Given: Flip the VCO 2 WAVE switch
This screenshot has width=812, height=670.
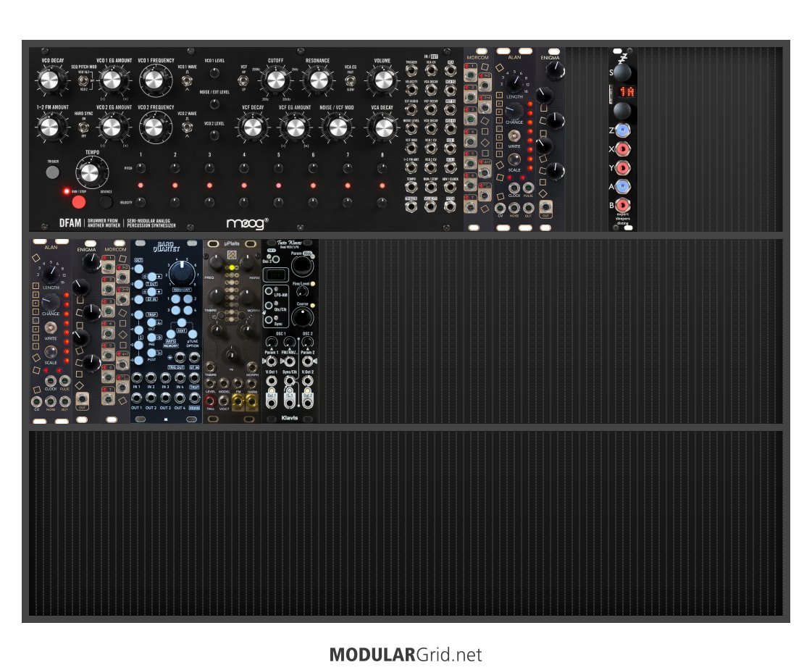Looking at the screenshot, I should point(187,127).
